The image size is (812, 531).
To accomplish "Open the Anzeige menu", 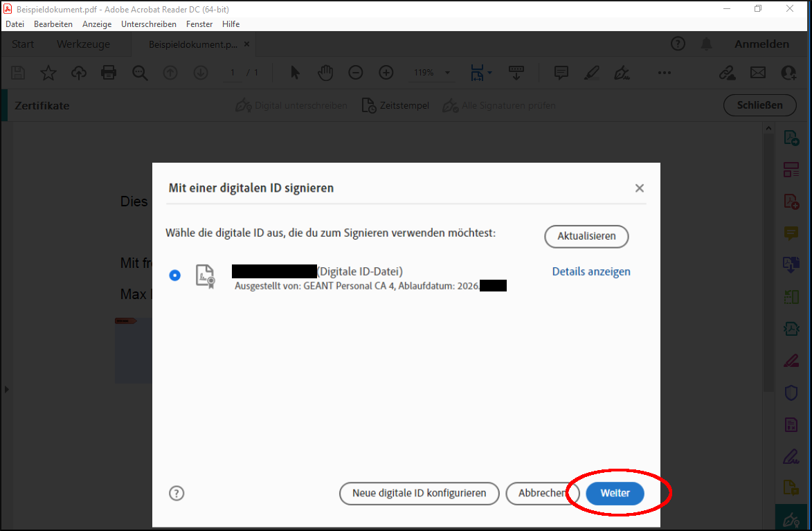I will tap(97, 24).
